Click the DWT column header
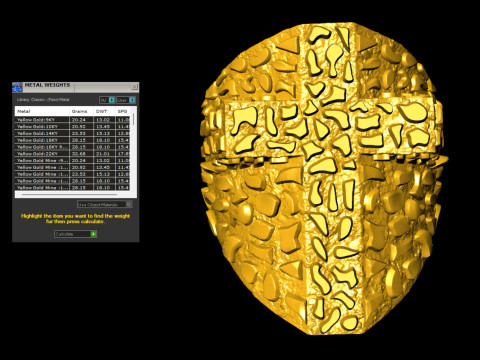Screen dimensions: 480x360 (105, 111)
